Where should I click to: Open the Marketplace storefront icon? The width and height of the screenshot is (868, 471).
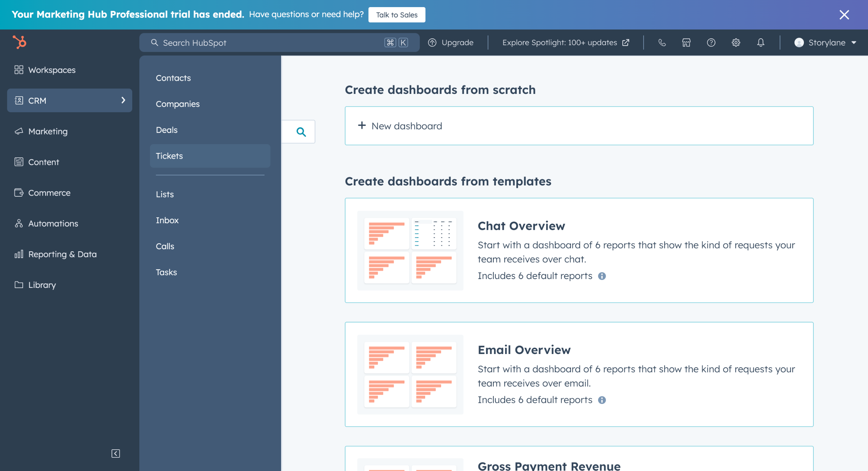point(686,43)
